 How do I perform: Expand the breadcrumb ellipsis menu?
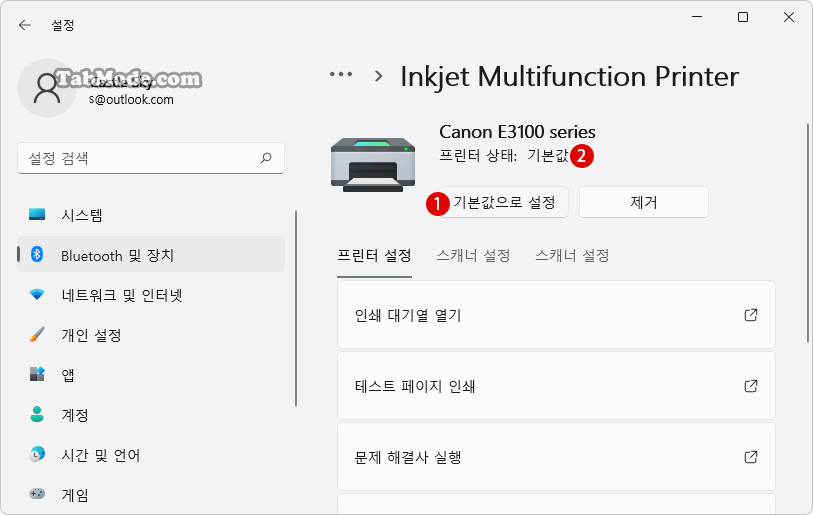point(341,75)
